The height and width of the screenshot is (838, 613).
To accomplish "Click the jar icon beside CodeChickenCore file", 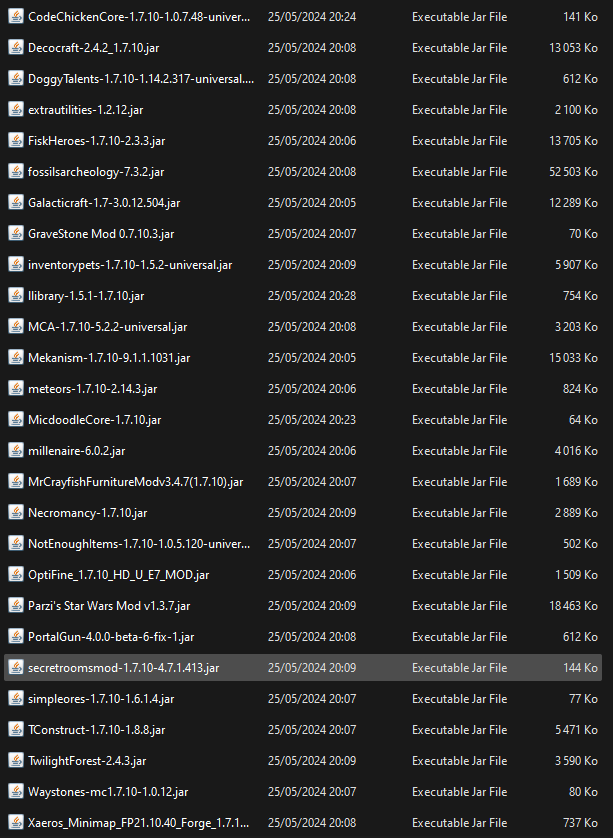I will pyautogui.click(x=16, y=17).
